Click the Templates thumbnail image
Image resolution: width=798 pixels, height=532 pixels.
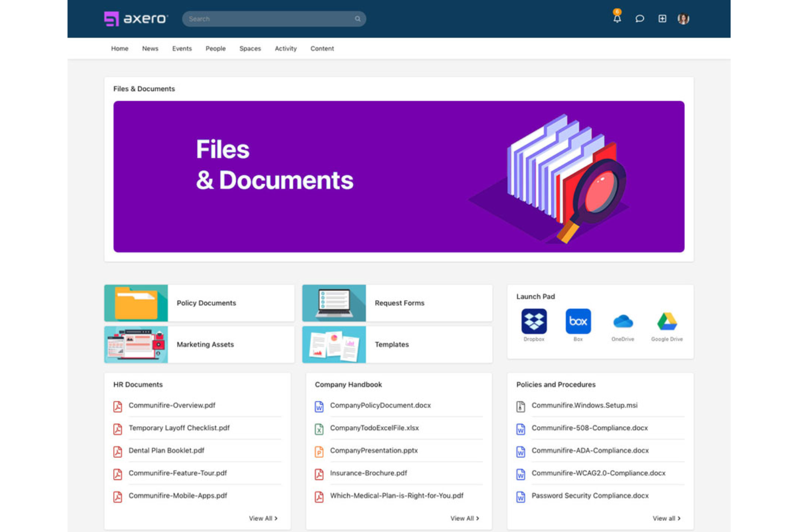[x=334, y=344]
